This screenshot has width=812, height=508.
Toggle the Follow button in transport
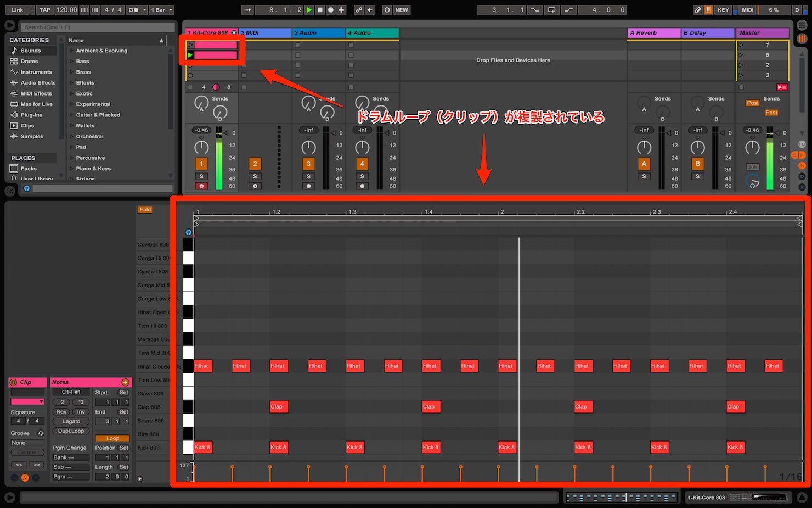point(247,10)
